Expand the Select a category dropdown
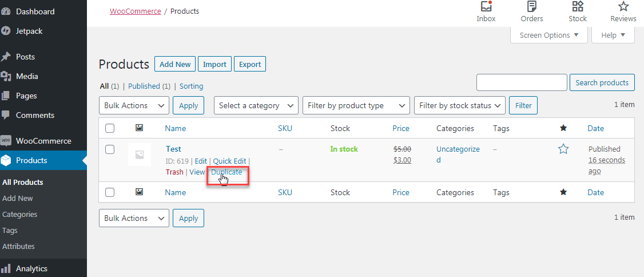The height and width of the screenshot is (277, 644). click(x=256, y=105)
